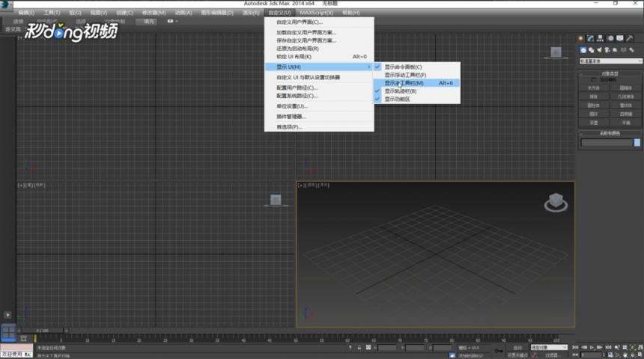644x359 pixels.
Task: Open the Modify tab in command panel
Action: tap(590, 38)
